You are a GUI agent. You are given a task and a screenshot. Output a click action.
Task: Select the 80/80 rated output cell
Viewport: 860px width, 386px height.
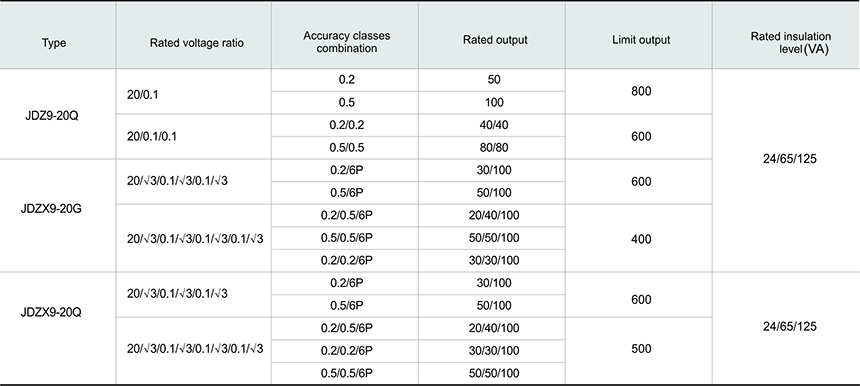click(x=494, y=147)
